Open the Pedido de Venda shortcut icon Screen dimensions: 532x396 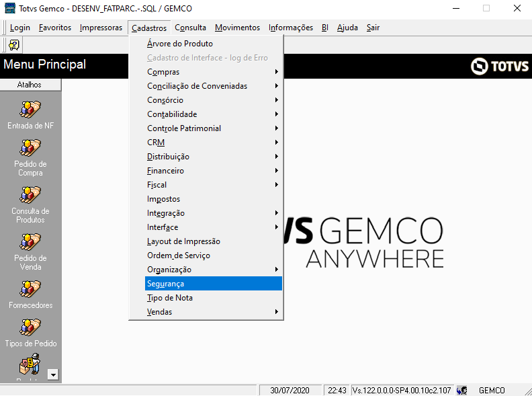(x=30, y=242)
